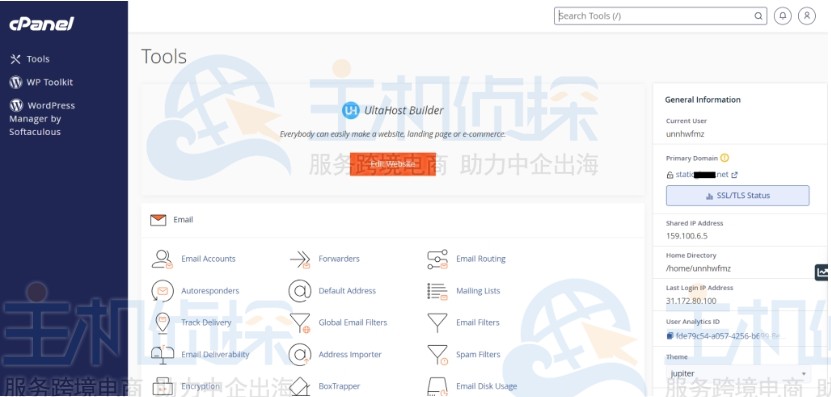The height and width of the screenshot is (397, 831).
Task: Open Email Disk Usage
Action: click(x=487, y=386)
